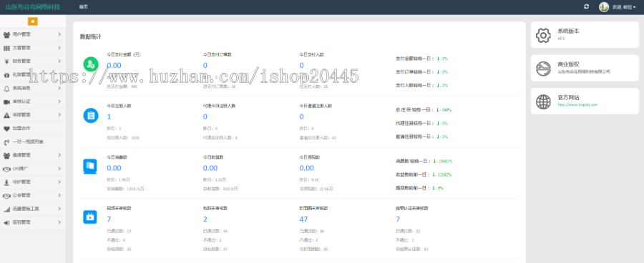Click the blue clipboard registration icon
644x263 pixels.
tap(90, 115)
